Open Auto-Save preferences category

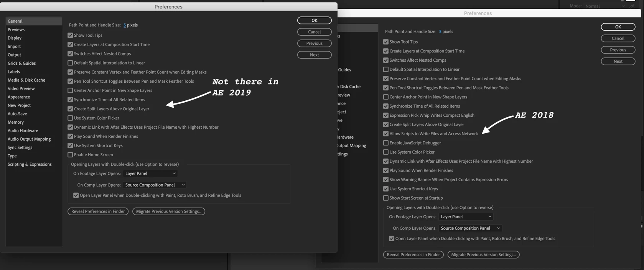tap(17, 114)
